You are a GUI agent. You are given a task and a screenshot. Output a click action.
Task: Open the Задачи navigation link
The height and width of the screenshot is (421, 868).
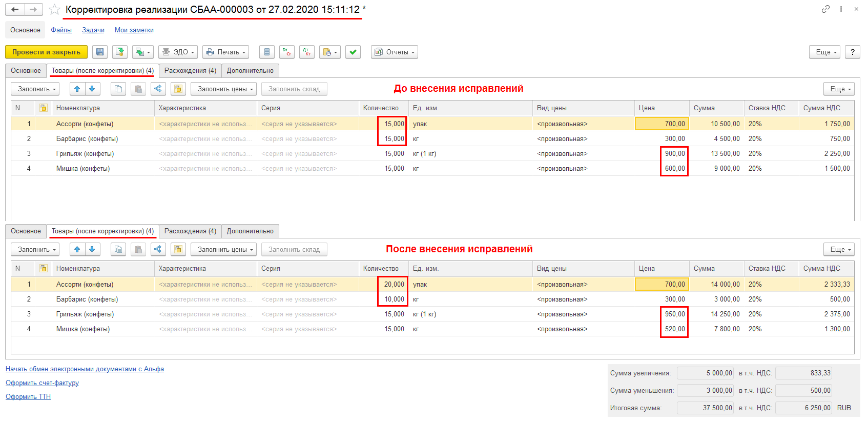point(93,30)
